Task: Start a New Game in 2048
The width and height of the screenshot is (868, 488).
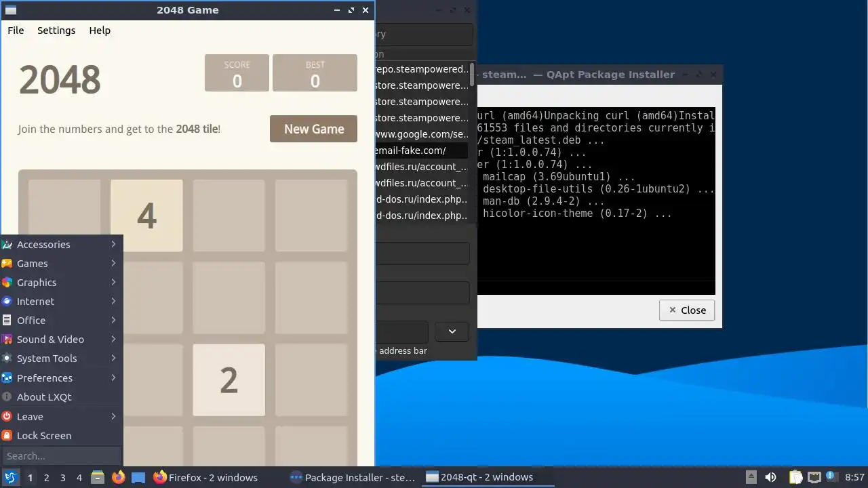Action: click(x=314, y=129)
